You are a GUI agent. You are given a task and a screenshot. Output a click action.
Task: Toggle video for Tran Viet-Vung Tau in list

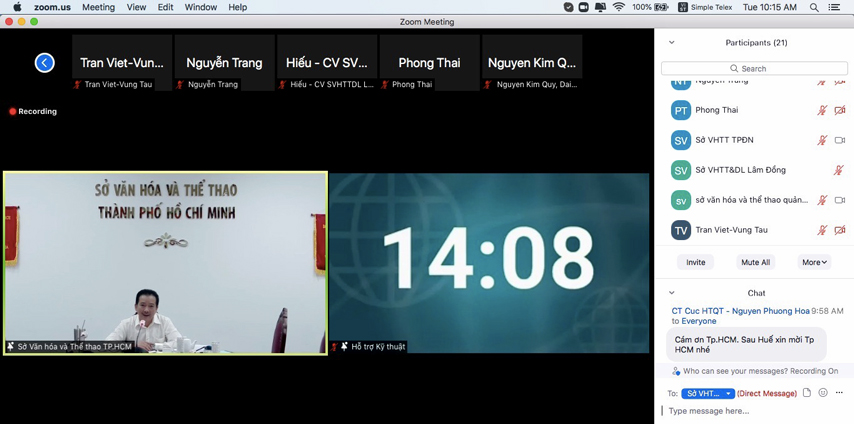(840, 230)
